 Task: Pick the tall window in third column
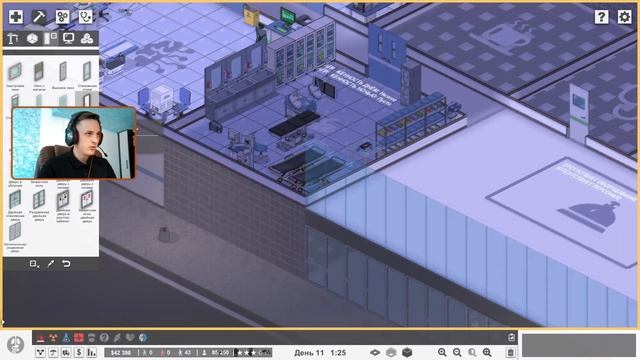(x=63, y=72)
